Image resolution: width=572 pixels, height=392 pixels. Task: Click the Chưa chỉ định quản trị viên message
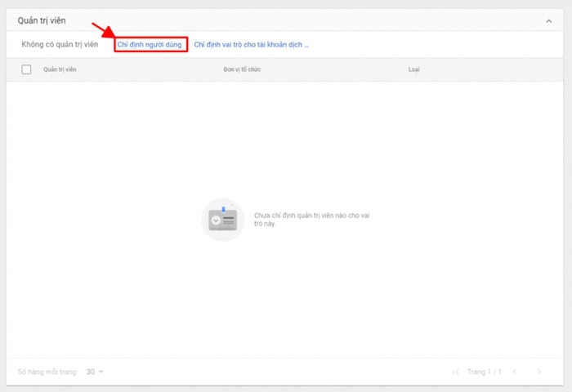(311, 220)
